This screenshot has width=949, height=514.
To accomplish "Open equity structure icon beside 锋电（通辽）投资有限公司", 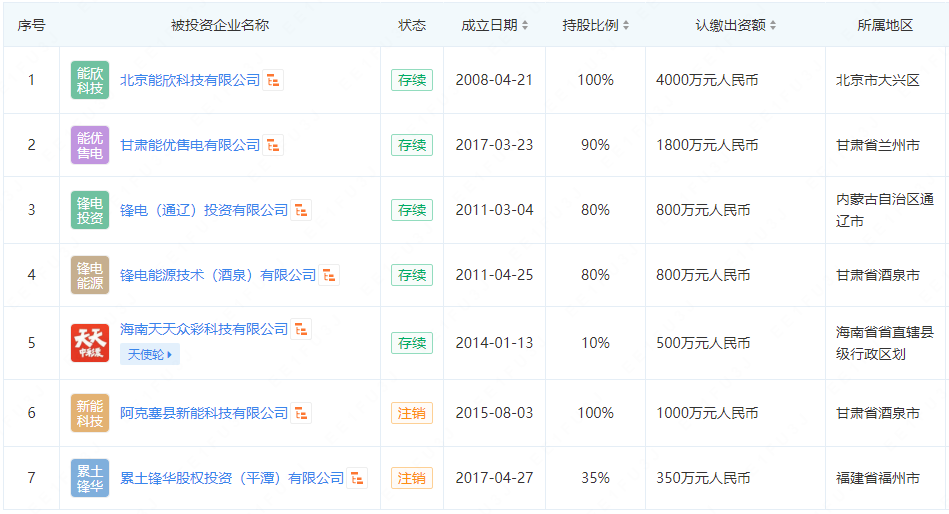I will tap(301, 210).
